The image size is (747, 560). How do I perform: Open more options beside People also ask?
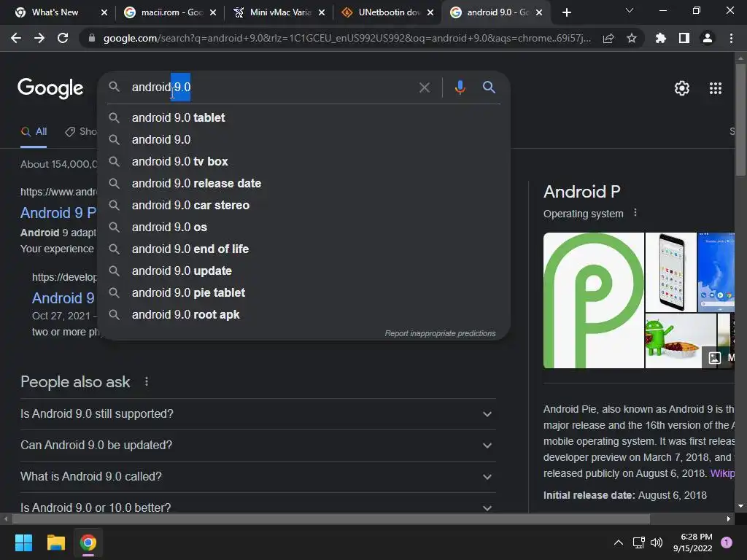point(146,381)
